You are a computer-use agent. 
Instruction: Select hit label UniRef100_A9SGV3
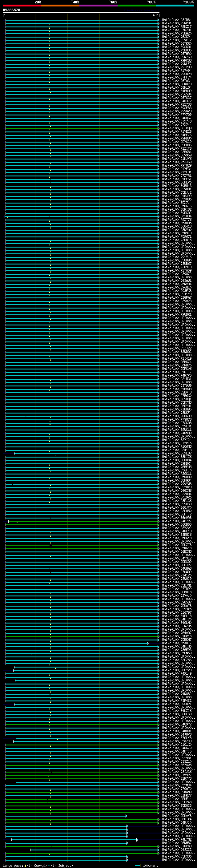pyautogui.click(x=177, y=111)
